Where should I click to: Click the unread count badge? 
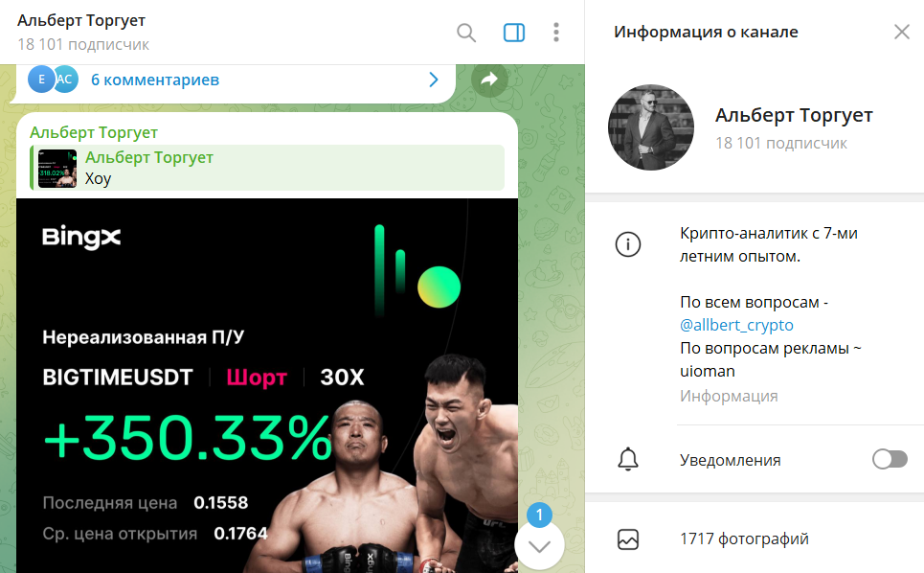539,515
